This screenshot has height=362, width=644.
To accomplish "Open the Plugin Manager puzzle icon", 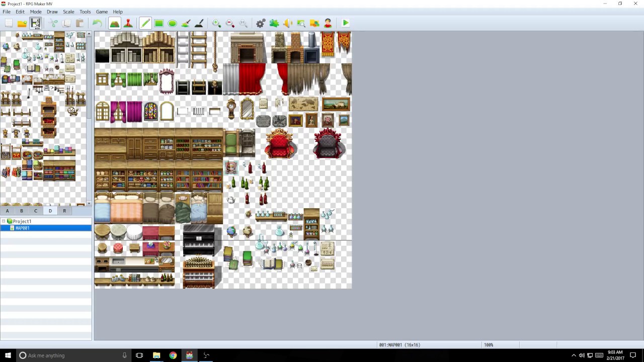I will pyautogui.click(x=274, y=23).
